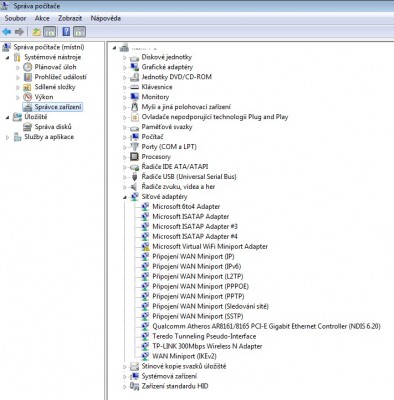Select the Microsoft Virtual WiFi Miniport Adapter warning icon
This screenshot has height=400, width=394.
point(145,247)
